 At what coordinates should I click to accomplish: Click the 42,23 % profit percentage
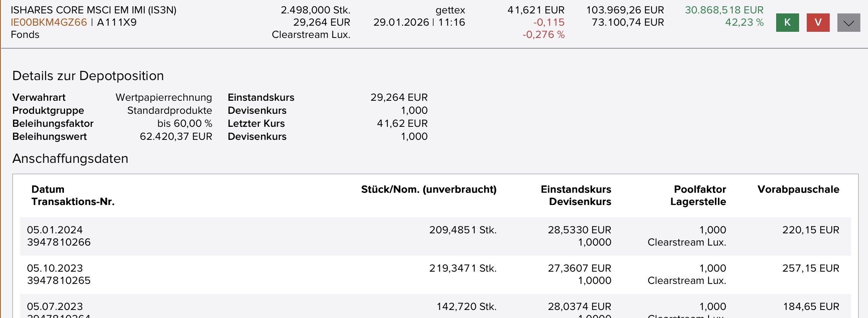[744, 22]
